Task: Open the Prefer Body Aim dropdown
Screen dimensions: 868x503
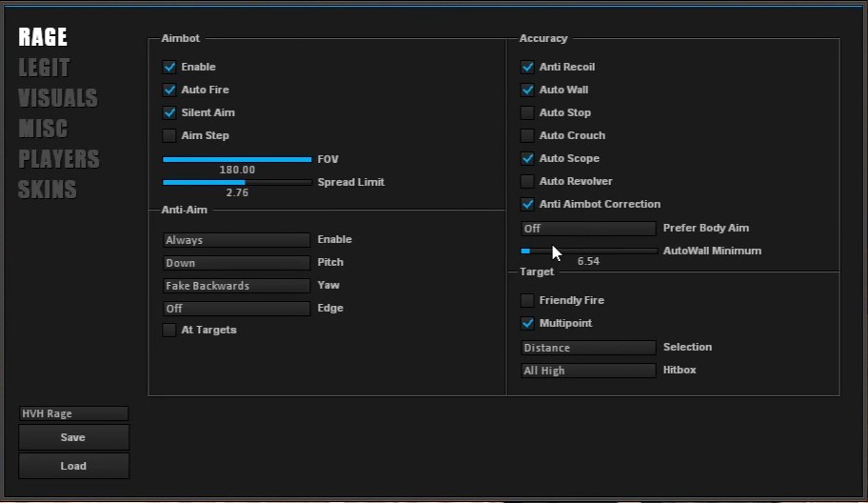Action: click(x=588, y=229)
